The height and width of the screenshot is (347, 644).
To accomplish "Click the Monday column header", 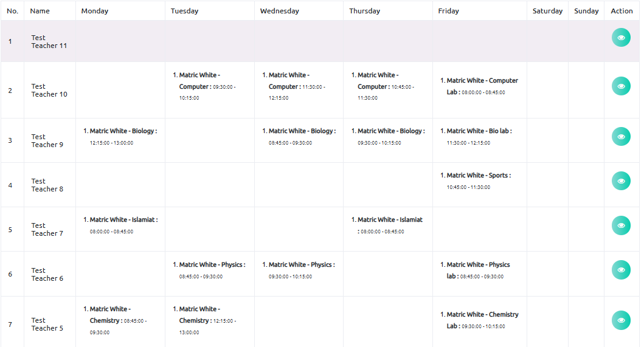I will click(x=95, y=11).
